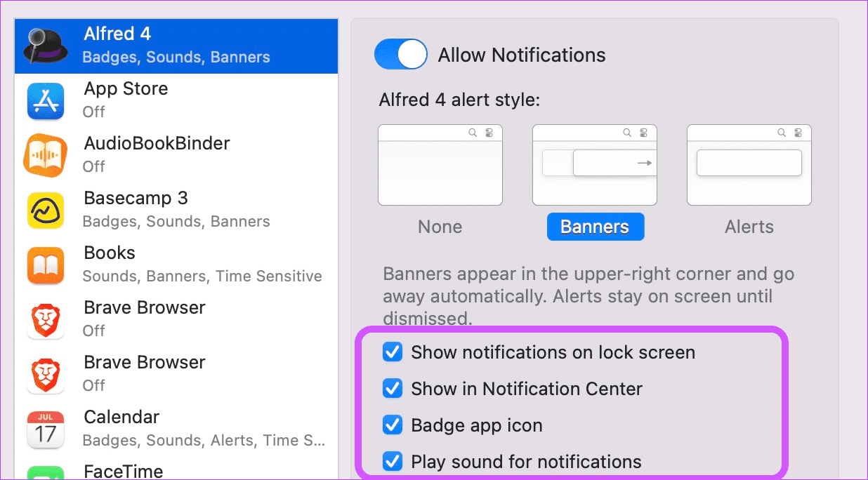Uncheck Show notifications on lock screen

click(393, 352)
